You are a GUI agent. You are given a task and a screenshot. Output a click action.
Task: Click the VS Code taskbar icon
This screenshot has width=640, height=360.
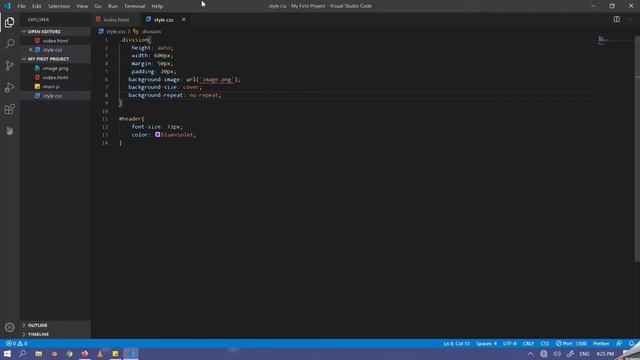[x=131, y=353]
